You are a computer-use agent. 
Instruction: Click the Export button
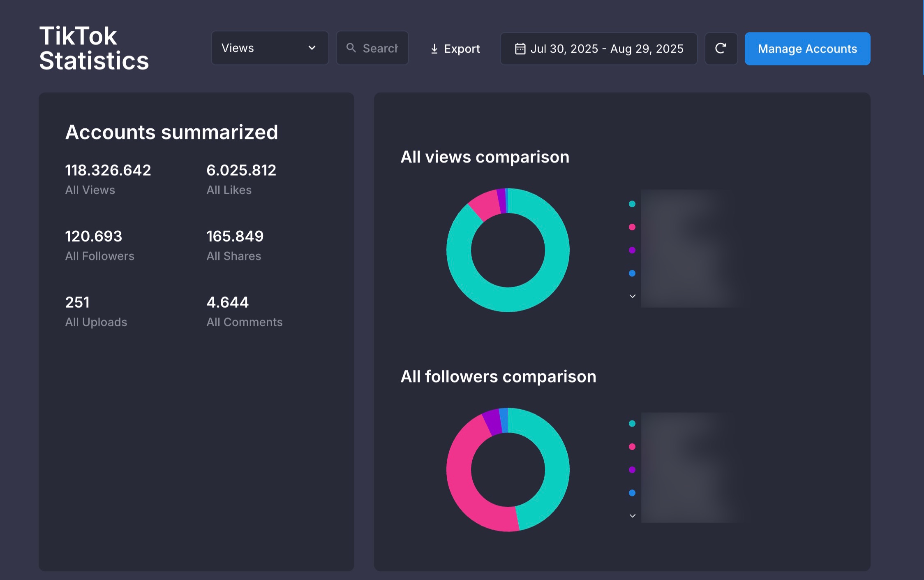click(455, 49)
